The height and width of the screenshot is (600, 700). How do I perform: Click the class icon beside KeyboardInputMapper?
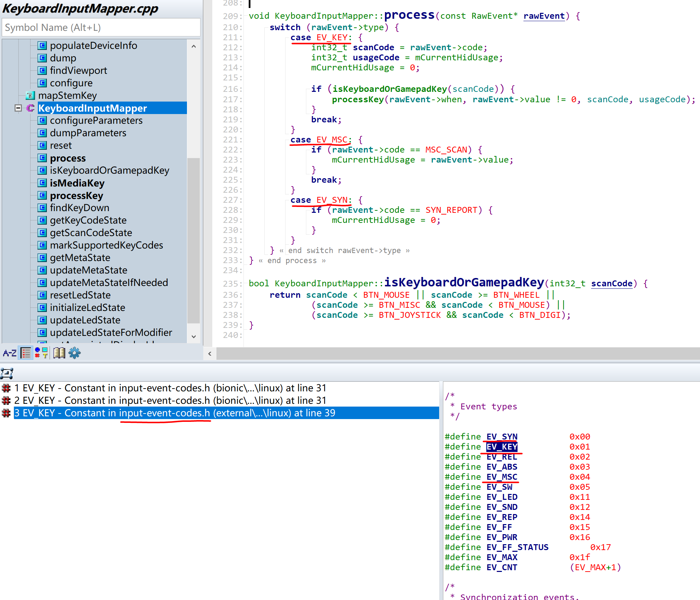click(x=31, y=108)
